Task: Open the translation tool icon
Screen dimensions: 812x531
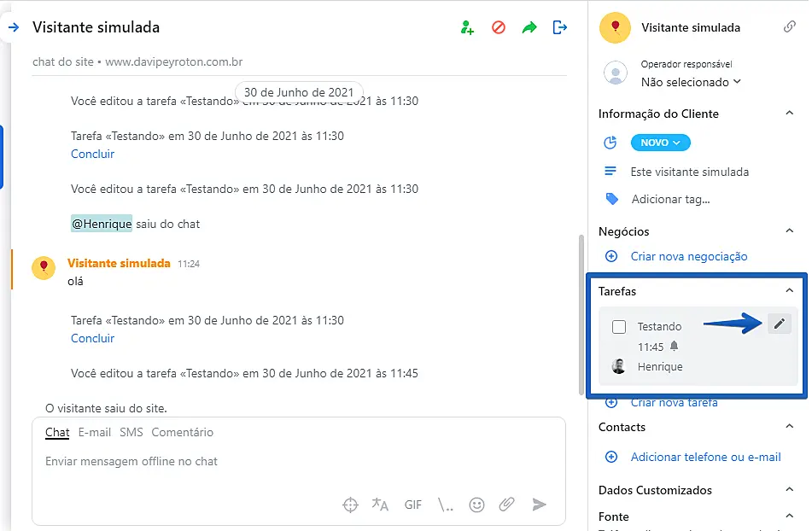Action: point(380,505)
